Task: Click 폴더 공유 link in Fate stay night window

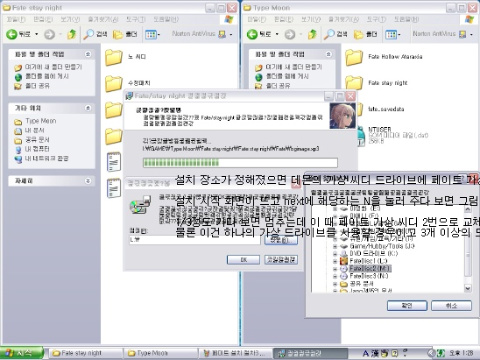Action: tap(32, 86)
